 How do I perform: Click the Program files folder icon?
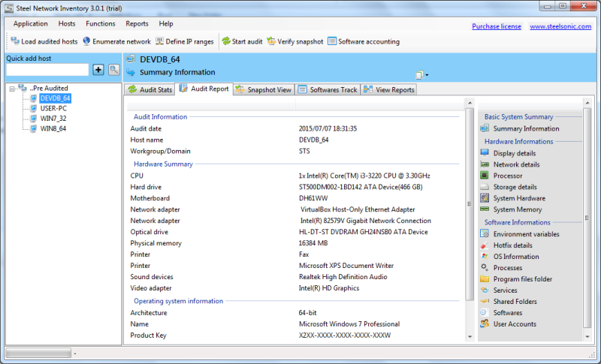pyautogui.click(x=485, y=278)
